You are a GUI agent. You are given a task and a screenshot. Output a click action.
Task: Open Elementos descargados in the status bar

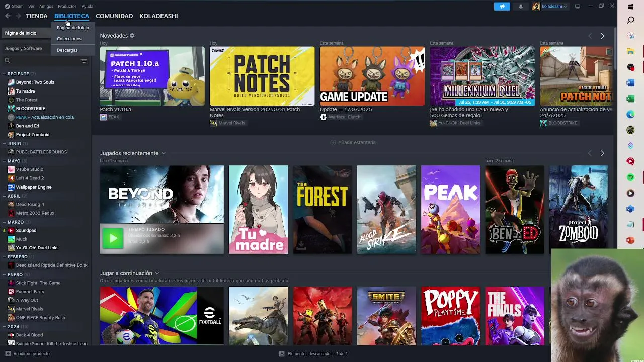pyautogui.click(x=313, y=354)
